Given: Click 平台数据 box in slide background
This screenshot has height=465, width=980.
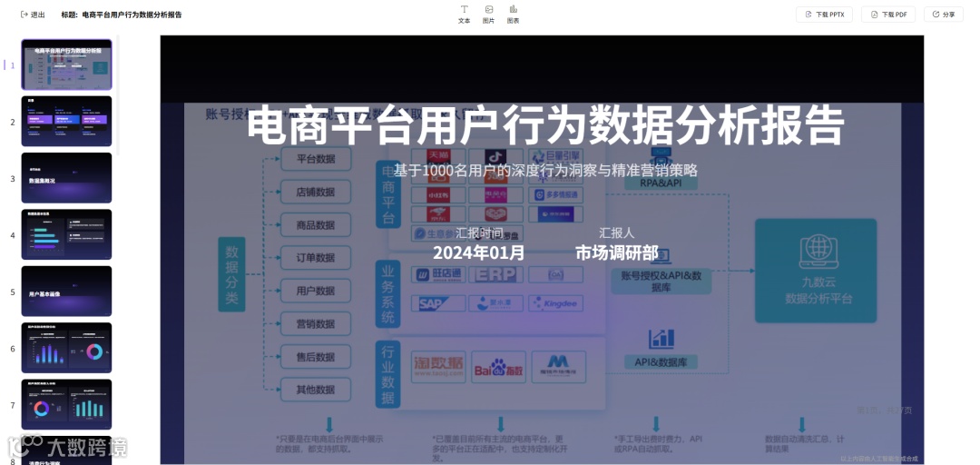Looking at the screenshot, I should coord(316,159).
